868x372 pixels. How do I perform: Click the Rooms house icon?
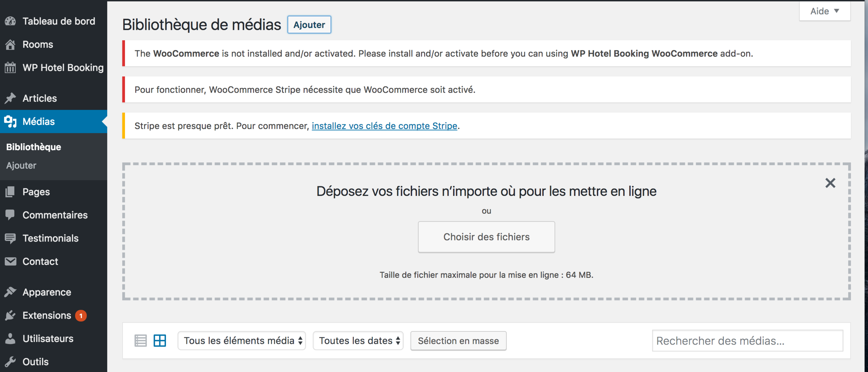[x=10, y=44]
